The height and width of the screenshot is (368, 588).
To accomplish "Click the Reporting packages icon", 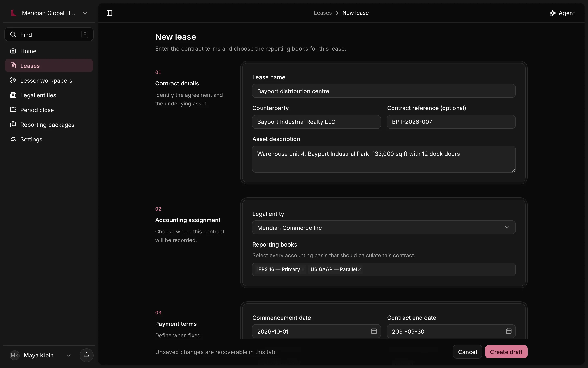I will click(x=13, y=125).
